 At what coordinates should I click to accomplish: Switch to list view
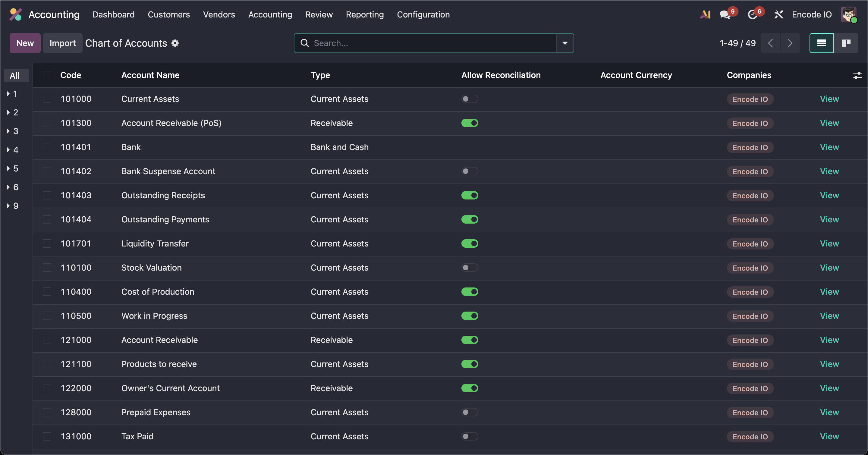pos(821,43)
